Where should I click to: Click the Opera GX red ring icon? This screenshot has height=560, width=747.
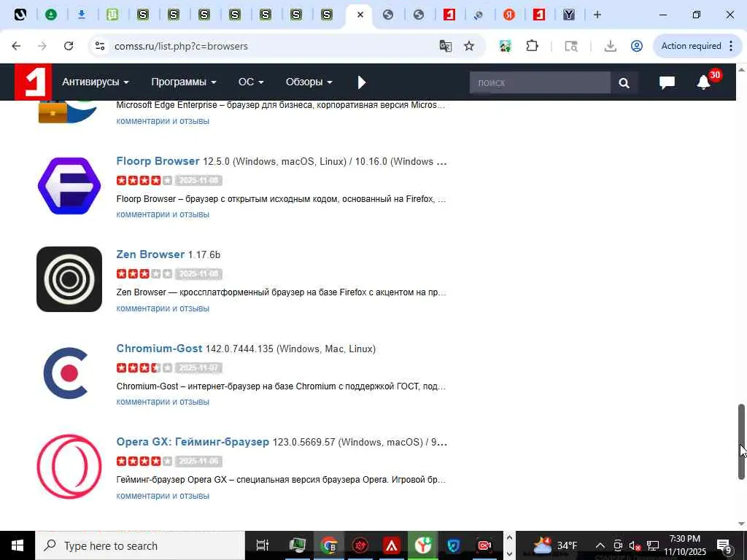coord(69,466)
